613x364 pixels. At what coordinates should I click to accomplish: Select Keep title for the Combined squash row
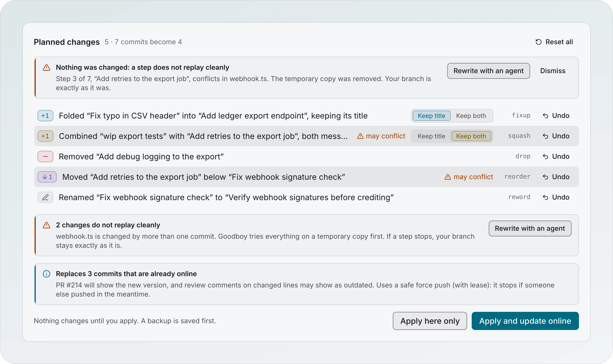coord(431,136)
